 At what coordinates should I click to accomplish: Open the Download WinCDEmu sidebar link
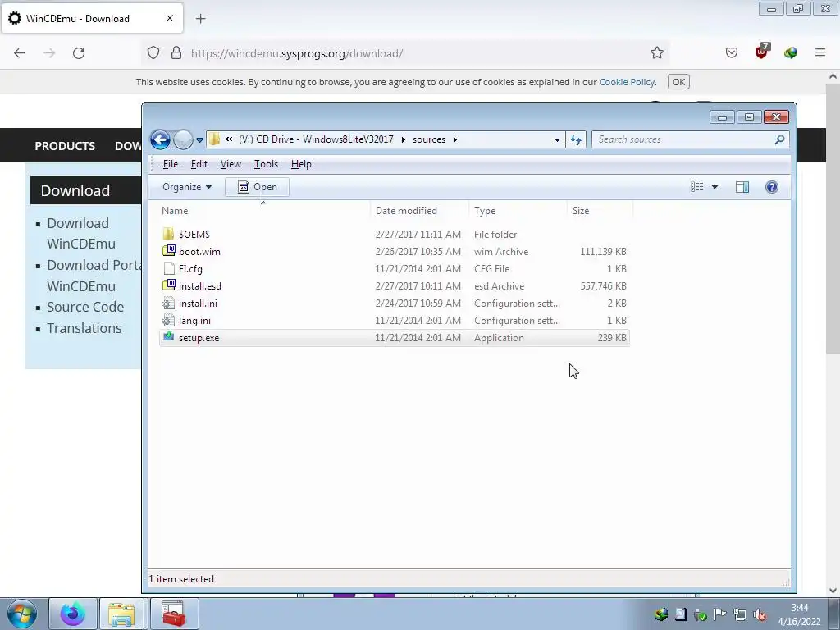point(81,233)
